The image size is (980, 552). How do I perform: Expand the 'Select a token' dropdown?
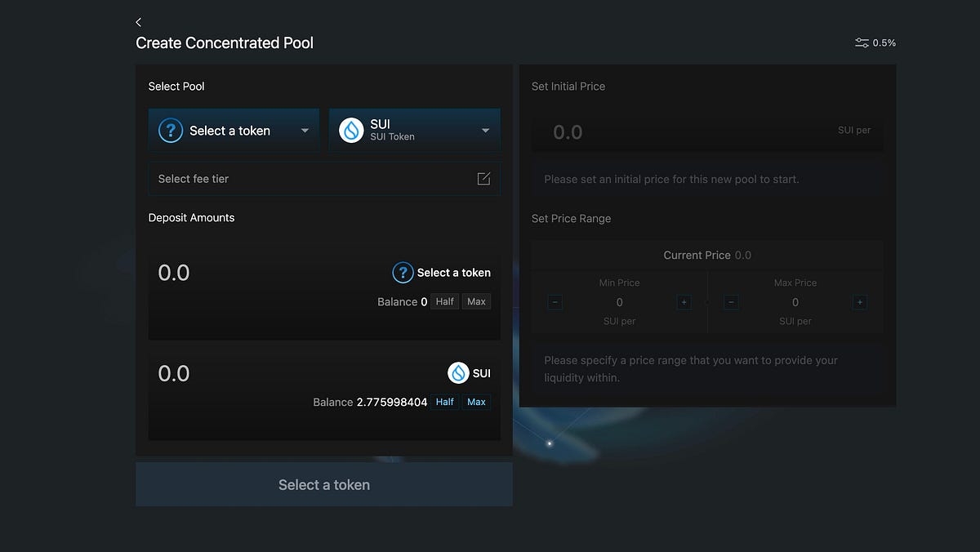click(305, 131)
